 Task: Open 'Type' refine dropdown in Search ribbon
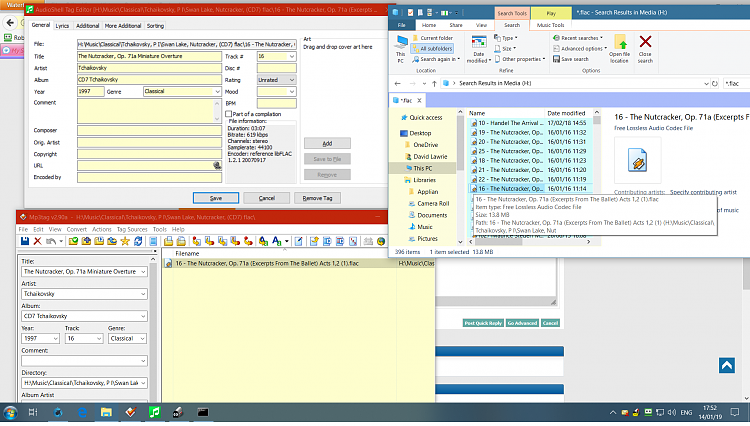click(x=506, y=38)
